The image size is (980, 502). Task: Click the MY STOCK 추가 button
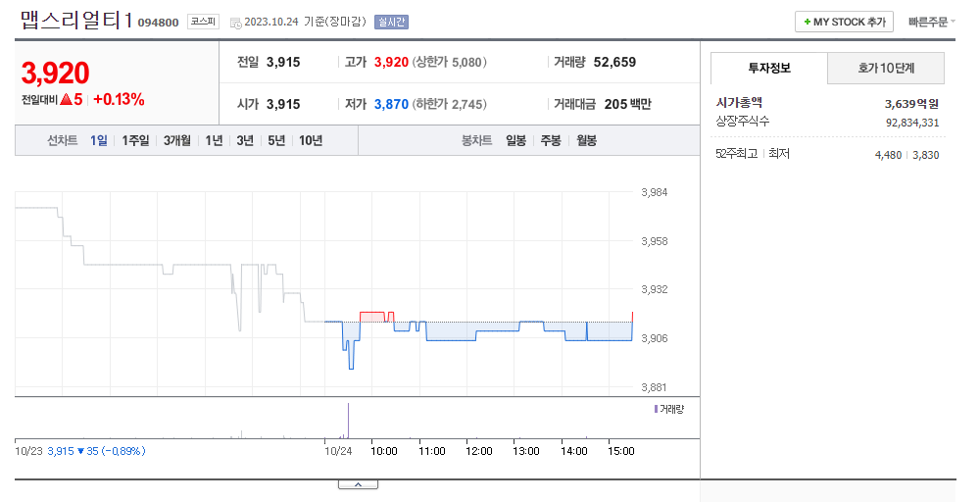[x=844, y=22]
